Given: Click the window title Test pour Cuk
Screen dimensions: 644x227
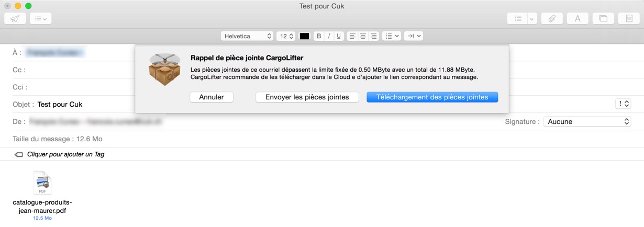Looking at the screenshot, I should [x=321, y=6].
